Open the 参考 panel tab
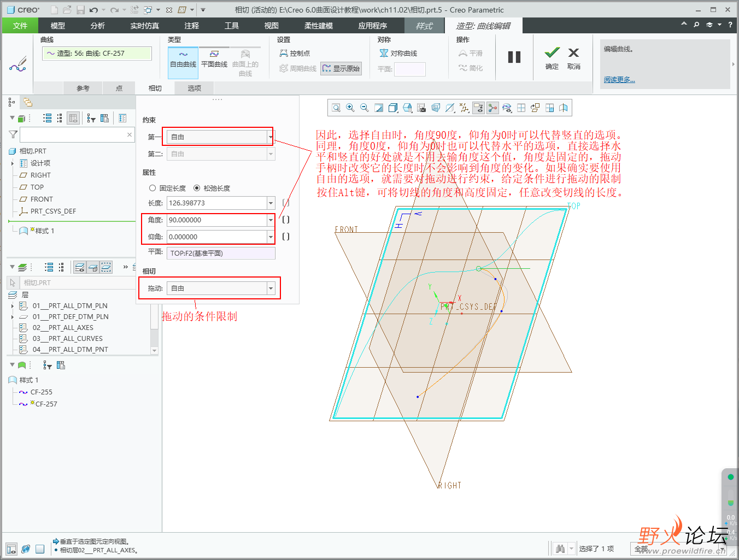This screenshot has width=739, height=560. 83,88
